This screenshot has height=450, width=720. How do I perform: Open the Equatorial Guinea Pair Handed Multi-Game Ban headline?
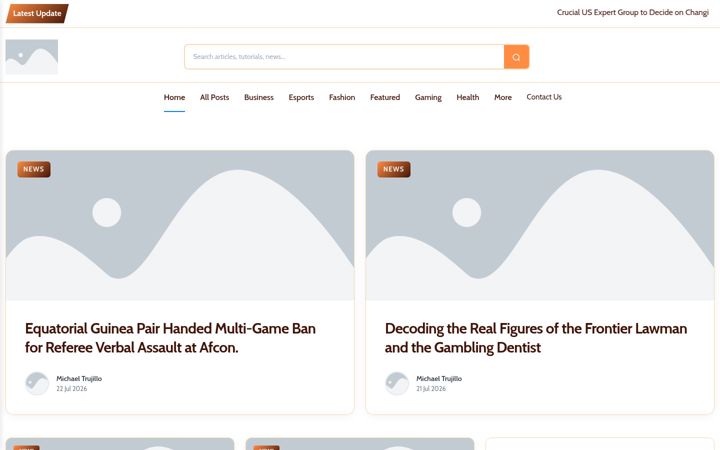point(170,338)
